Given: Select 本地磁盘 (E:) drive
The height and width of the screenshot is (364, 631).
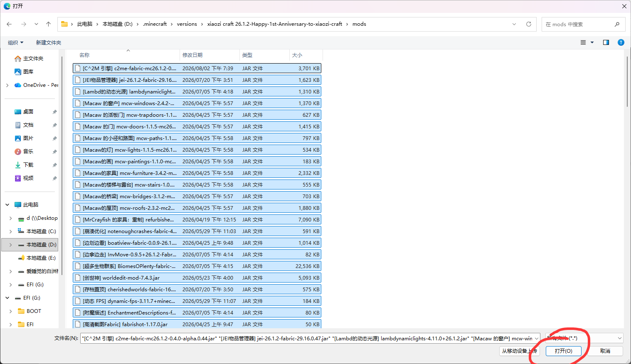Looking at the screenshot, I should click(37, 258).
